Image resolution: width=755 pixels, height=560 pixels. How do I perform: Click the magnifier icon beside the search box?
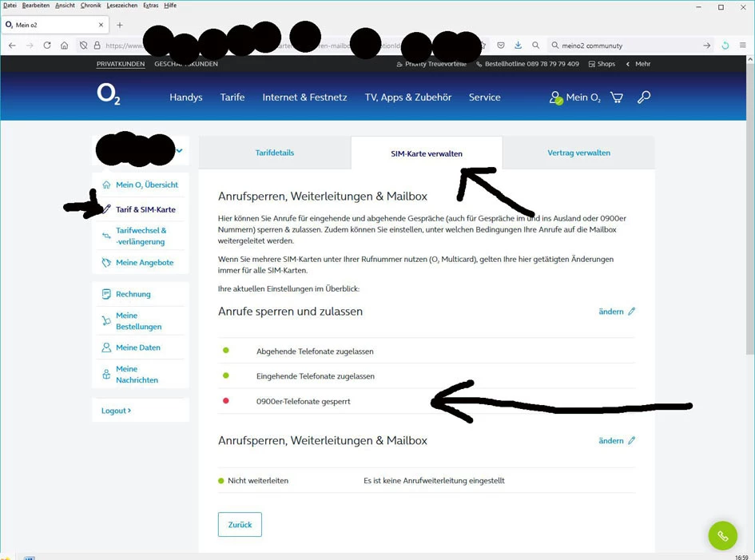click(x=535, y=46)
